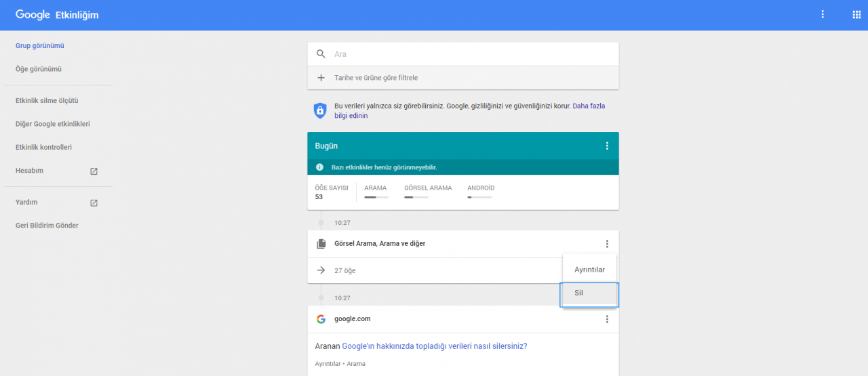Click the plus icon beside filter option
This screenshot has height=376, width=868.
coord(321,78)
